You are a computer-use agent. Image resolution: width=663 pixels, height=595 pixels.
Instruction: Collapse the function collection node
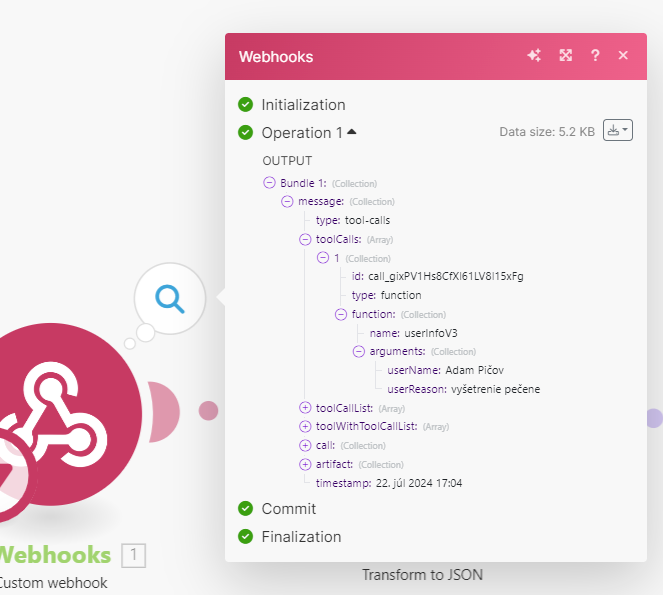click(341, 315)
